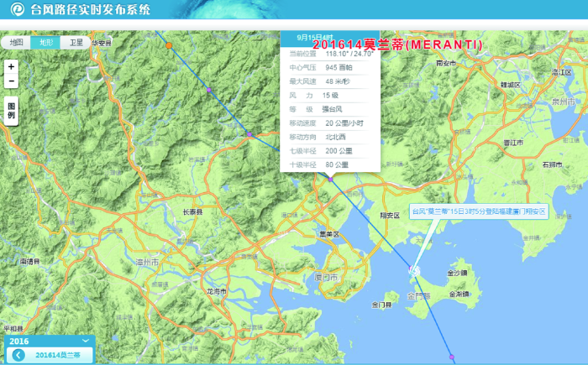Open the 图例 legend panel
588x365 pixels.
11,110
